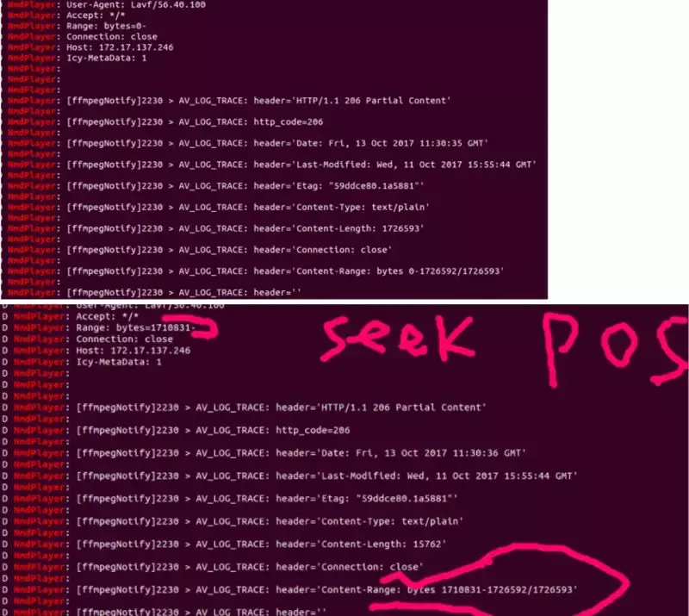
Task: Click circled 'Content-Range: bytes 1710831-1726592/1726593' text
Action: coord(449,589)
